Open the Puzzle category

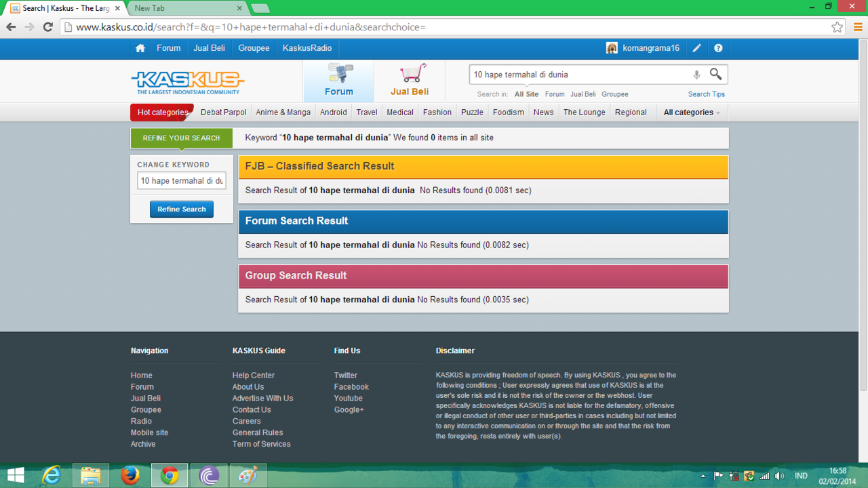pos(472,113)
